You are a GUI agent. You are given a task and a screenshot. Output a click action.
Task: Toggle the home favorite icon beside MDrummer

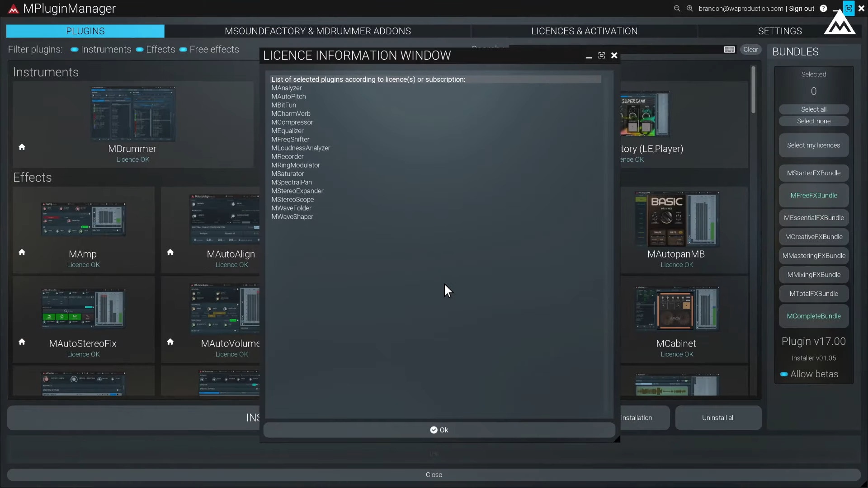(x=22, y=147)
